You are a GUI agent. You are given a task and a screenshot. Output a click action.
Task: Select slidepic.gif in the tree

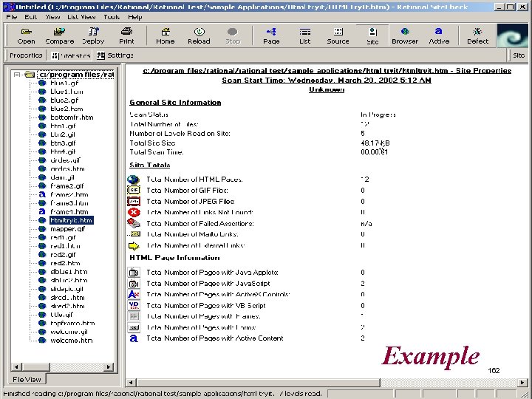pos(66,289)
